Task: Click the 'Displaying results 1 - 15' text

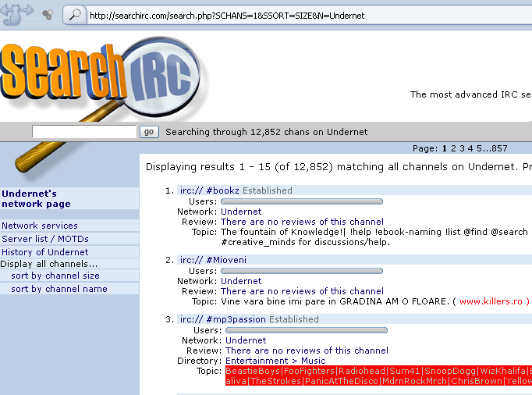Action: tap(208, 167)
